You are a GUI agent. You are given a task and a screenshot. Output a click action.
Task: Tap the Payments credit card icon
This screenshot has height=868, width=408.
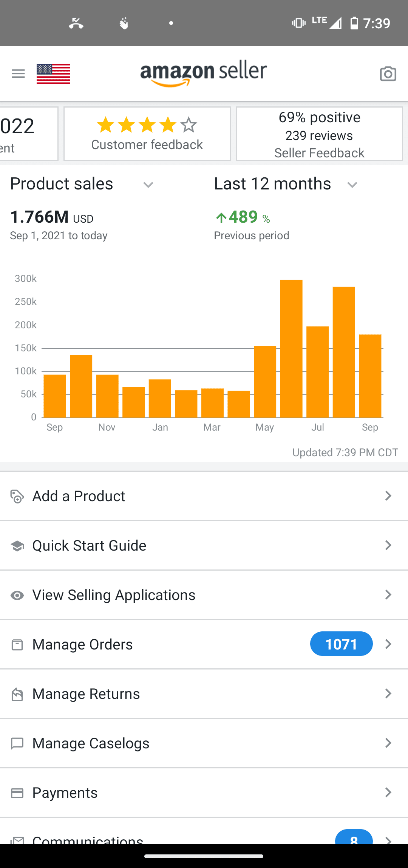[17, 793]
